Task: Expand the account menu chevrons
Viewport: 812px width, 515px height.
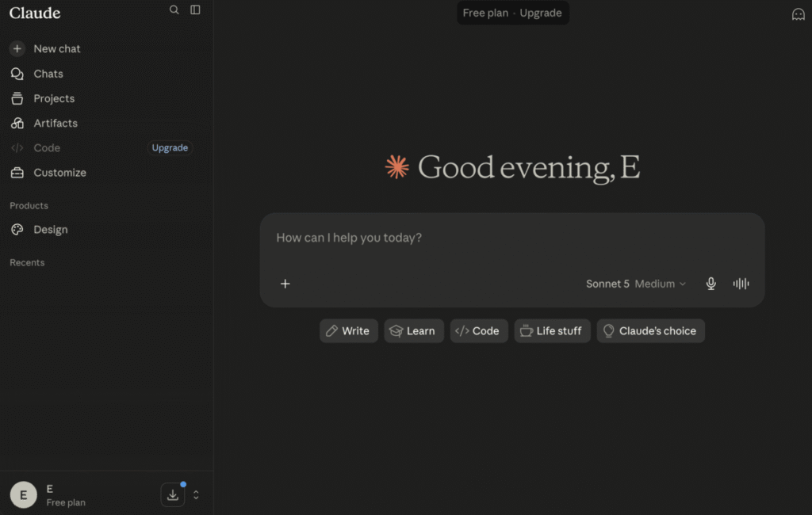Action: click(196, 495)
